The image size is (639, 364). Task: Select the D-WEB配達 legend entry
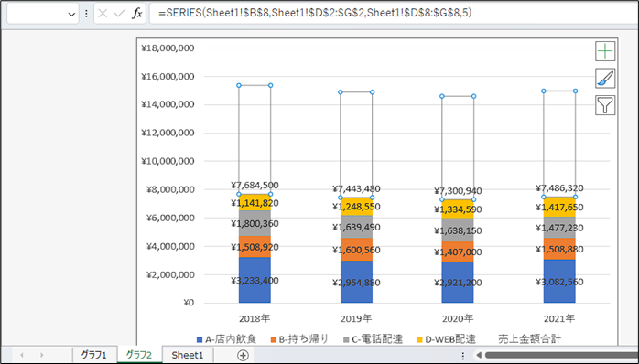click(446, 338)
